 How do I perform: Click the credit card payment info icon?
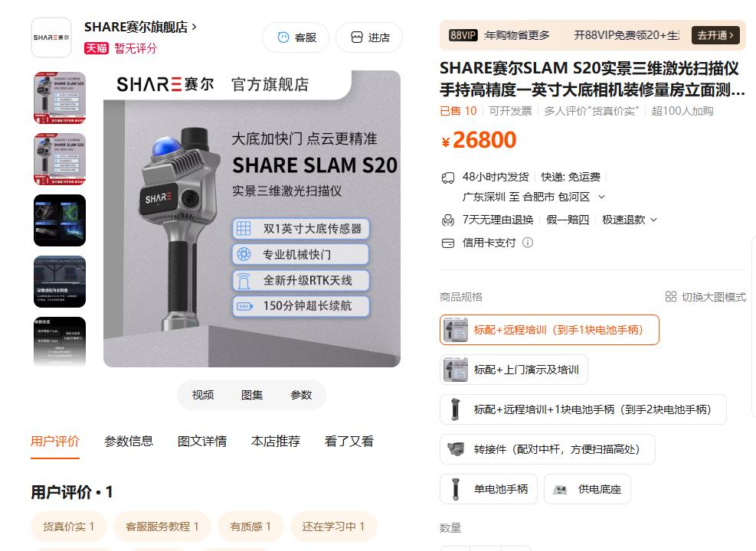click(528, 243)
